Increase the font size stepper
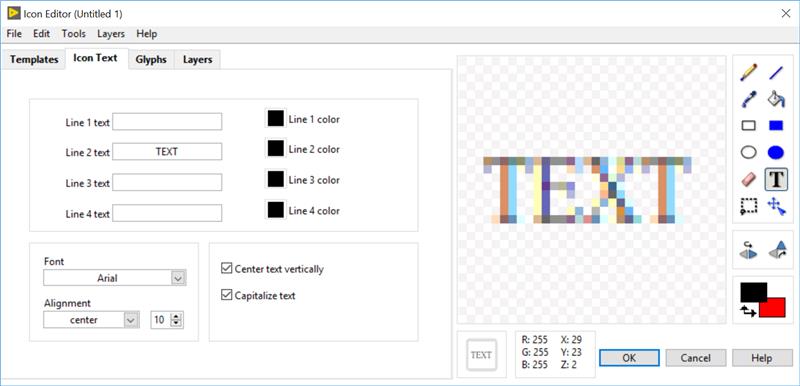This screenshot has height=386, width=800. [x=177, y=317]
